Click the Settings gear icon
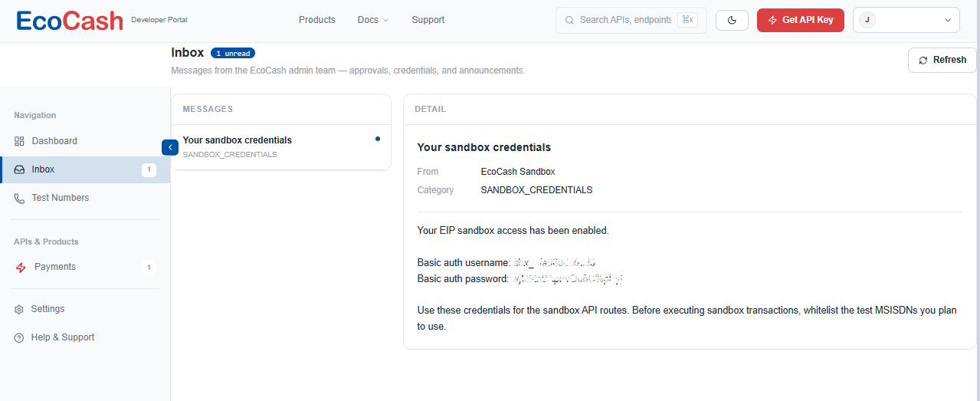Image resolution: width=980 pixels, height=401 pixels. tap(19, 309)
